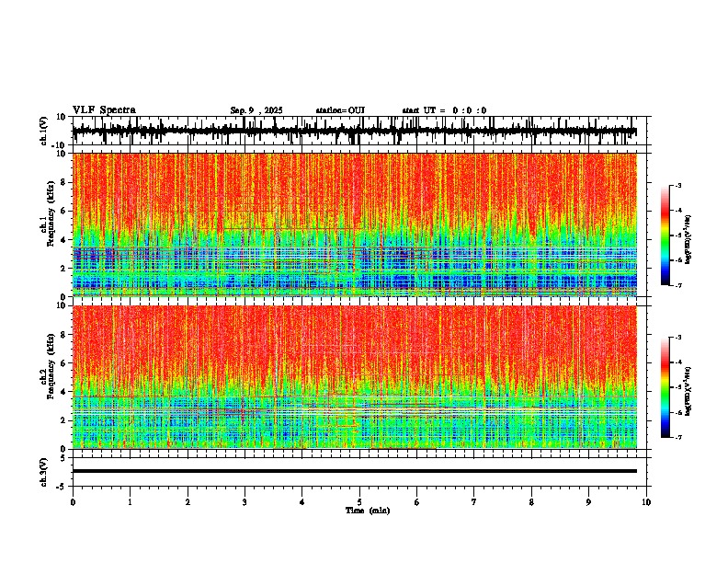Click the ch.1(V) waveform axis label
The width and height of the screenshot is (728, 563).
tap(44, 131)
